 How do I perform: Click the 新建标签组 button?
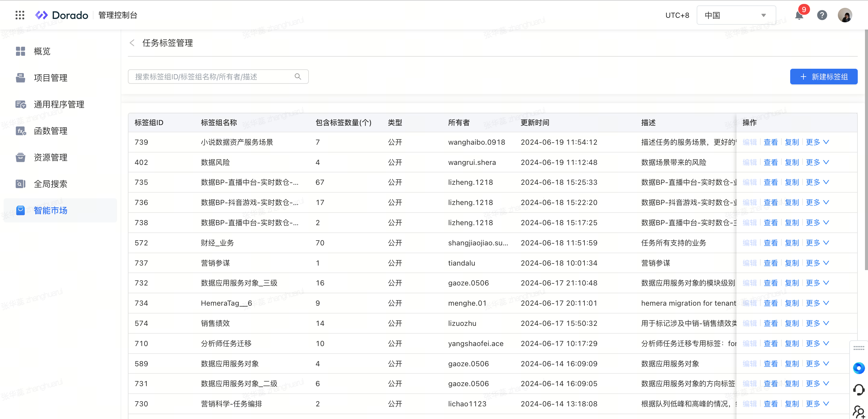824,77
